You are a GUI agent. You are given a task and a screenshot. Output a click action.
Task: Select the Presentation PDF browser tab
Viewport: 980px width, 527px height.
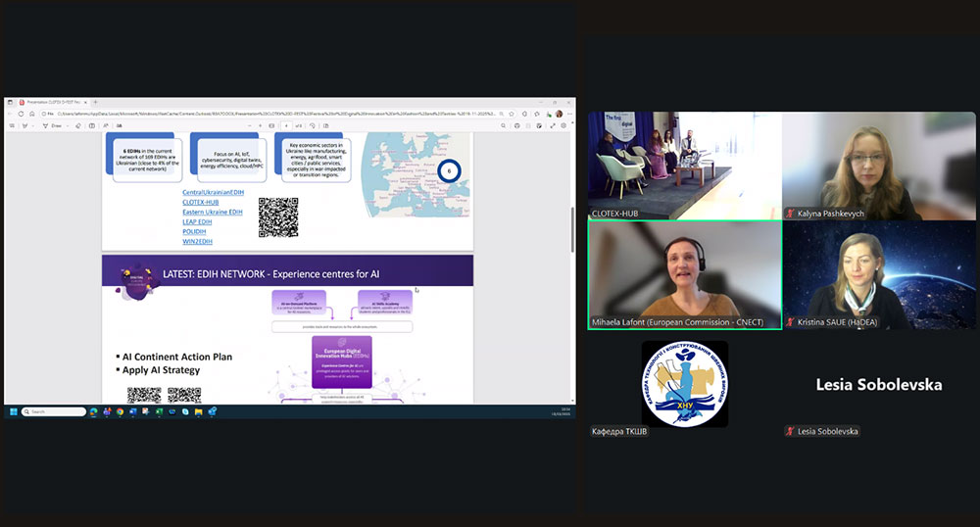[x=49, y=102]
